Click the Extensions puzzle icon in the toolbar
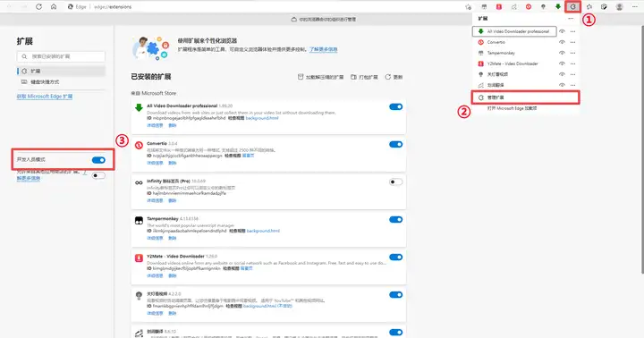 (572, 6)
